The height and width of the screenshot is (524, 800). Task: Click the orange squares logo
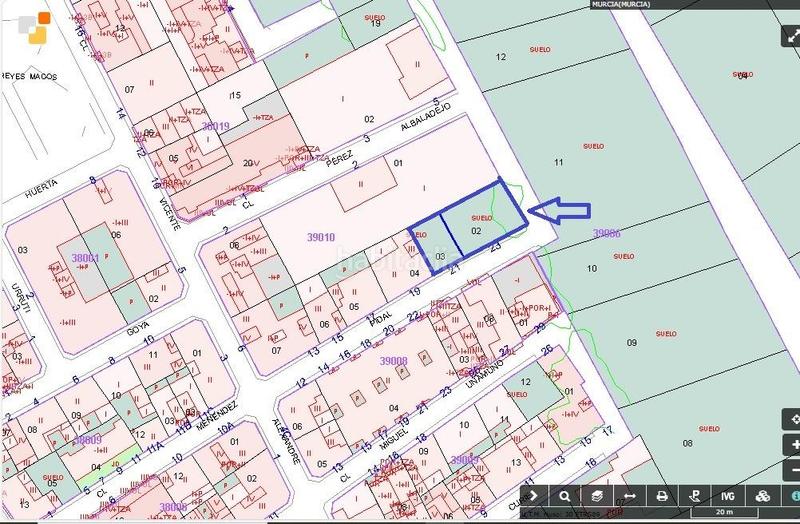click(36, 26)
